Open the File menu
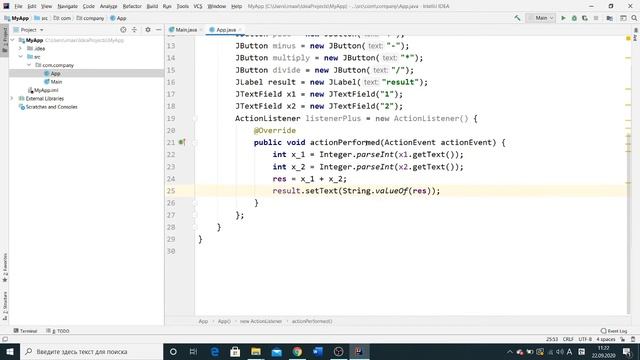 18,6
